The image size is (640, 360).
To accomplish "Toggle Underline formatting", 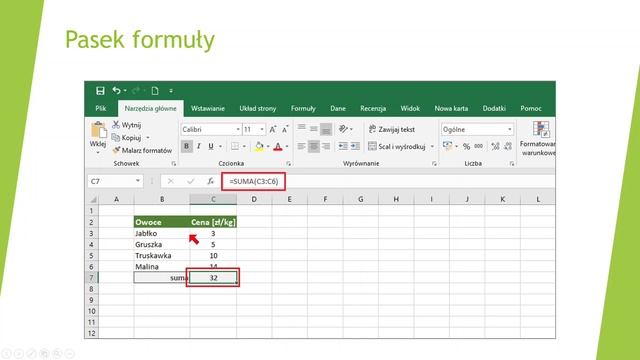I will coord(211,146).
